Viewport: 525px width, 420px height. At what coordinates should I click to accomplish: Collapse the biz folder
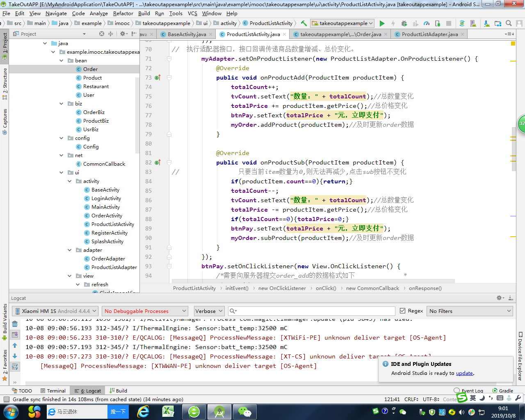[61, 104]
